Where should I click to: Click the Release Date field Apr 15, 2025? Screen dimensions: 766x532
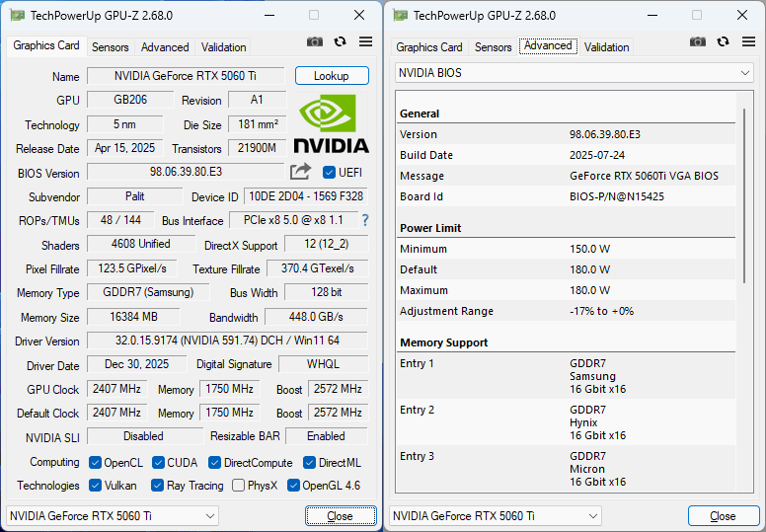pyautogui.click(x=124, y=148)
